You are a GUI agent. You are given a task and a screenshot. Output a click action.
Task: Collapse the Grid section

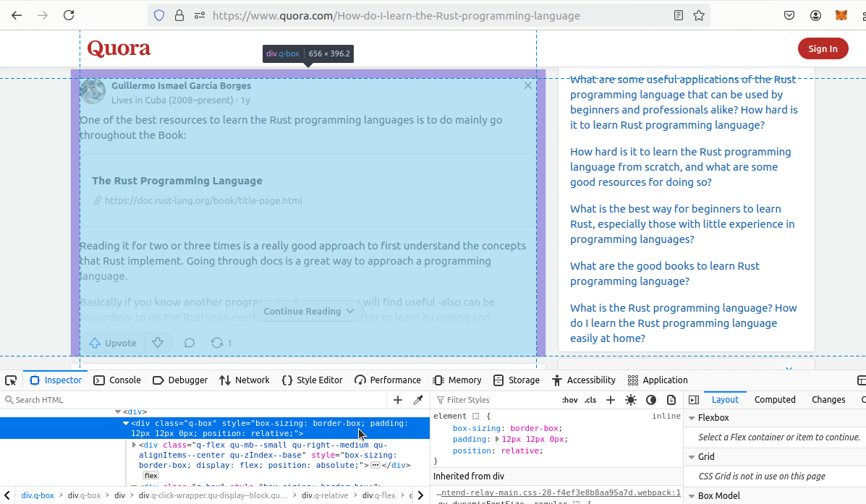692,457
